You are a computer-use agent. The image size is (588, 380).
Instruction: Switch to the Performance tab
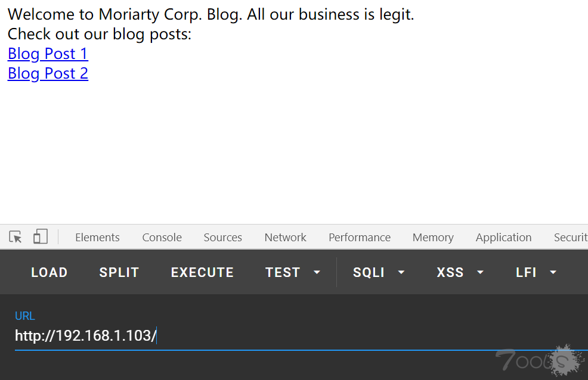(x=360, y=238)
